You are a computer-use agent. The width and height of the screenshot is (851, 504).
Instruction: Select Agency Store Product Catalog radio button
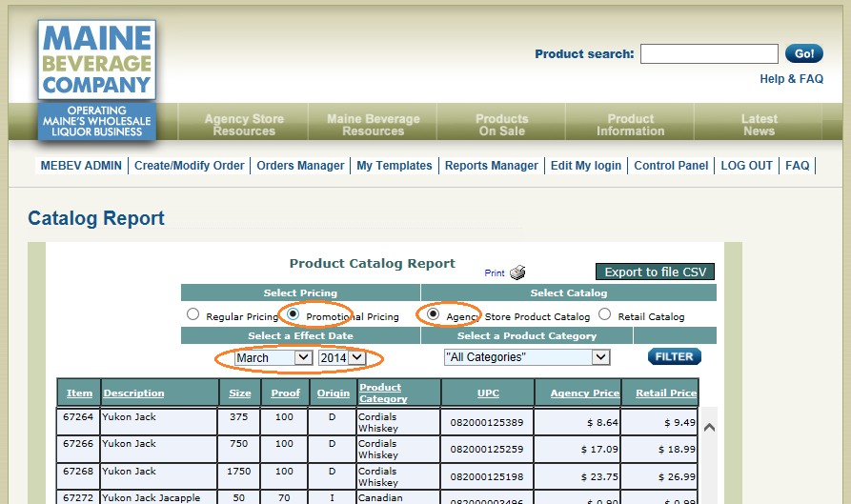(433, 313)
